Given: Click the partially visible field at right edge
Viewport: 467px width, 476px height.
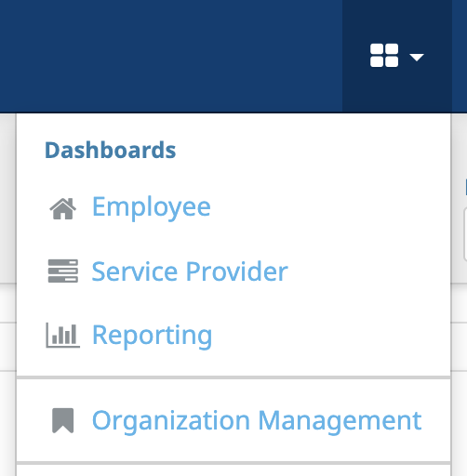Looking at the screenshot, I should 465,234.
